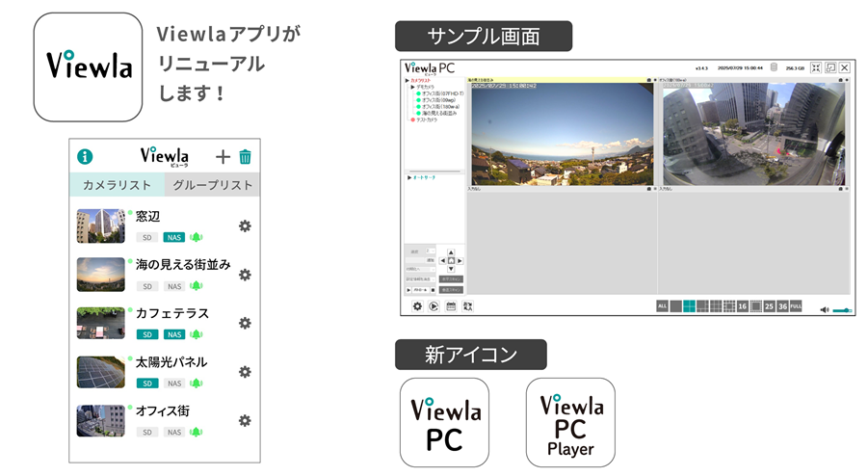
Task: Click the calendar icon in bottom toolbar
Action: pos(450,306)
